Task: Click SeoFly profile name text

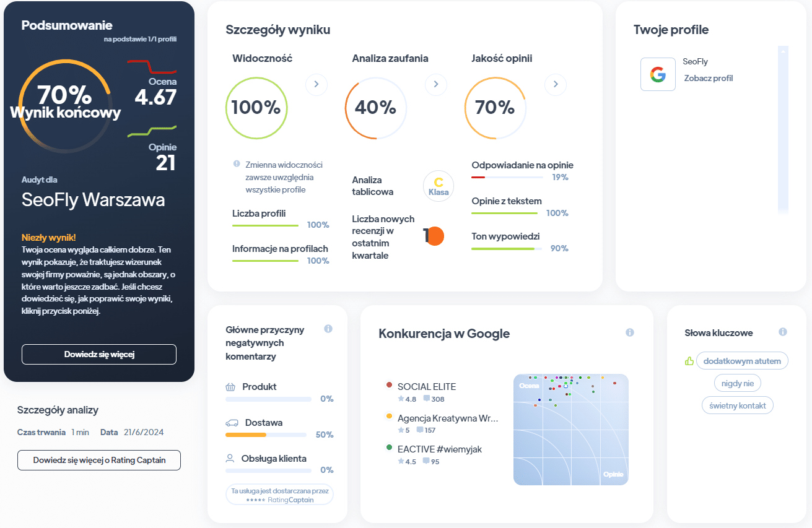Action: click(695, 62)
